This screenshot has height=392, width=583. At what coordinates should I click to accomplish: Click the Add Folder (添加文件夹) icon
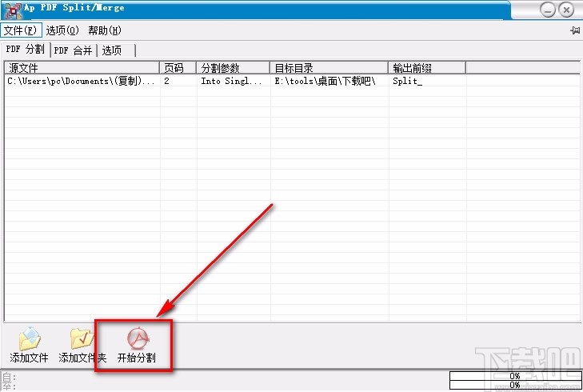[x=82, y=338]
